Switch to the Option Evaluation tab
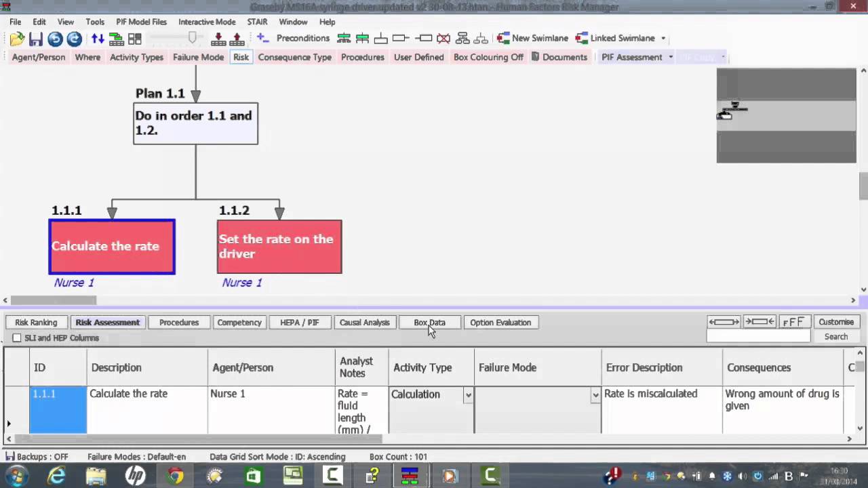Image resolution: width=868 pixels, height=488 pixels. (500, 323)
